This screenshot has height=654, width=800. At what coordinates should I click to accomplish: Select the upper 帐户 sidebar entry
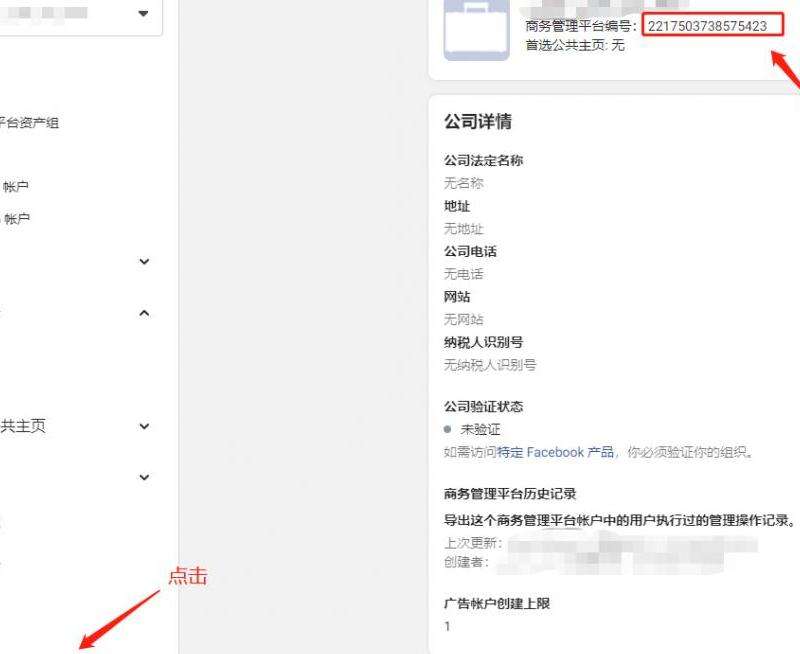click(16, 186)
